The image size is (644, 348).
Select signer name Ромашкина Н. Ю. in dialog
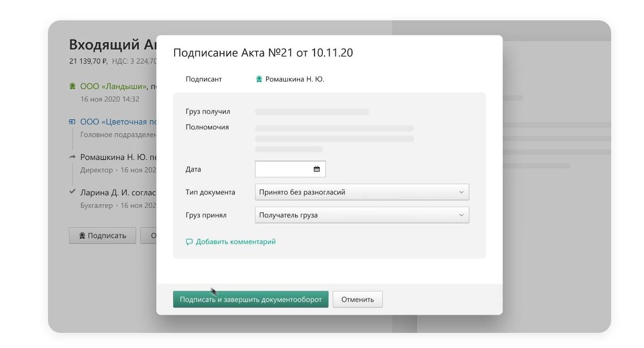[295, 79]
